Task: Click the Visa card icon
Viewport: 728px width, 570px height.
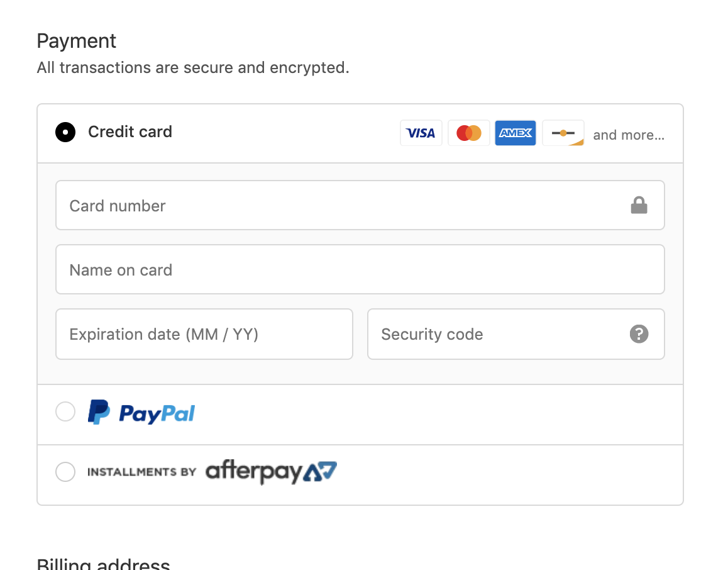Action: [x=421, y=133]
